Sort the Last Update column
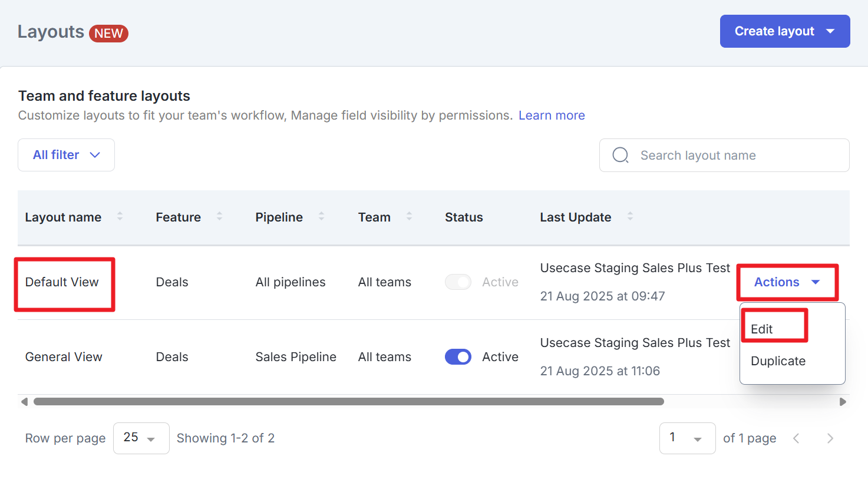The width and height of the screenshot is (868, 499). pyautogui.click(x=631, y=217)
